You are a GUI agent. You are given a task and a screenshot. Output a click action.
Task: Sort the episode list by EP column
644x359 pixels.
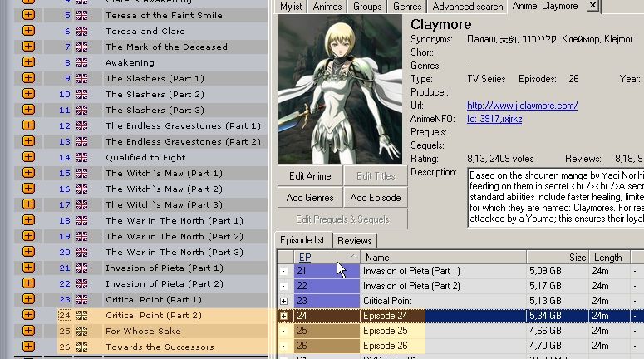pyautogui.click(x=305, y=257)
